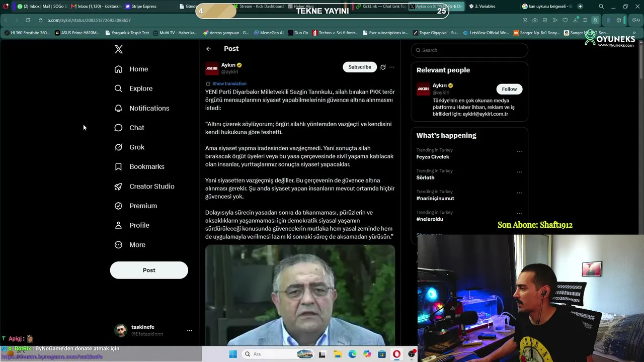Open the taskinefe account options menu
Viewport: 644px width, 362px height.
pyautogui.click(x=190, y=330)
